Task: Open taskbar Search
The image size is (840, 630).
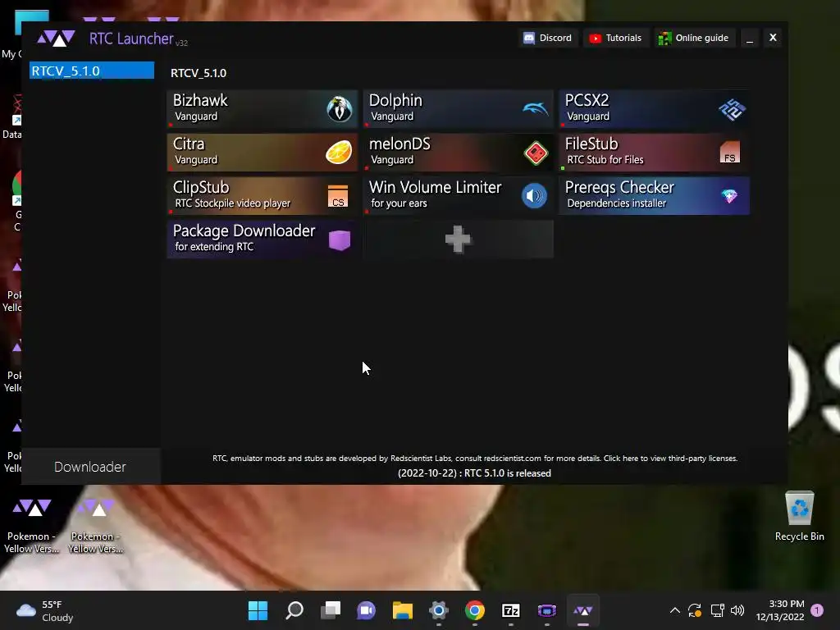Action: [x=294, y=610]
